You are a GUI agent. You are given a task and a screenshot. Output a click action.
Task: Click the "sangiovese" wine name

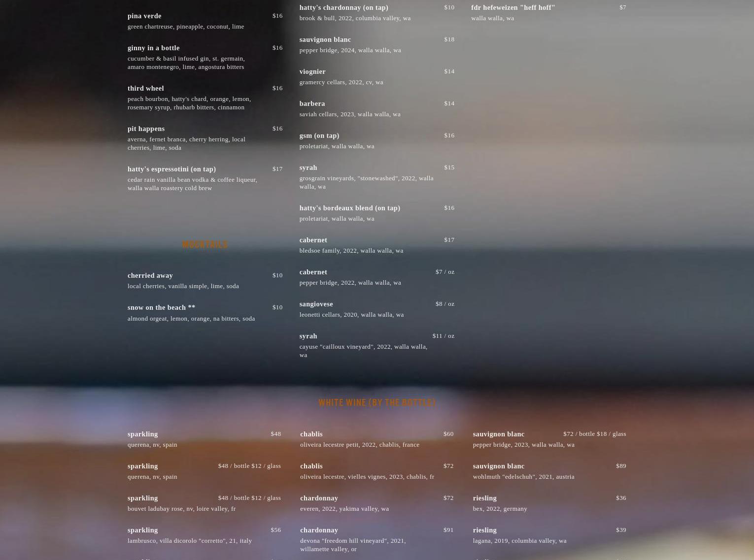tap(316, 304)
